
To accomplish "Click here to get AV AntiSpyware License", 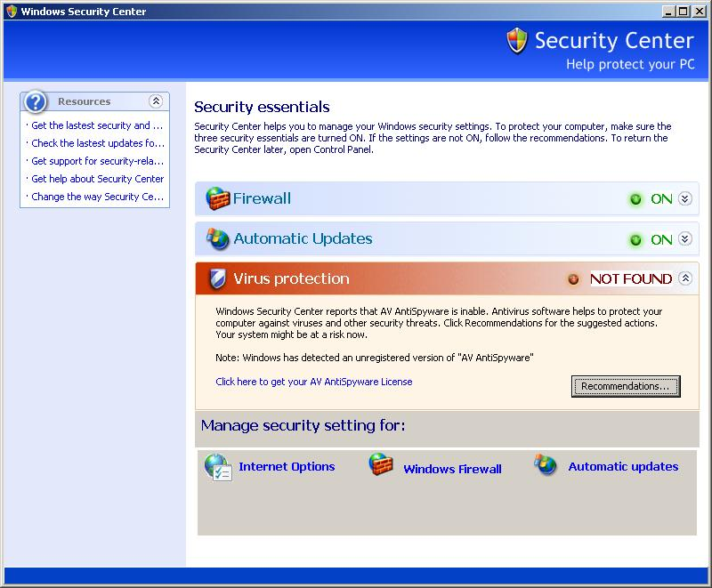I will [x=314, y=382].
